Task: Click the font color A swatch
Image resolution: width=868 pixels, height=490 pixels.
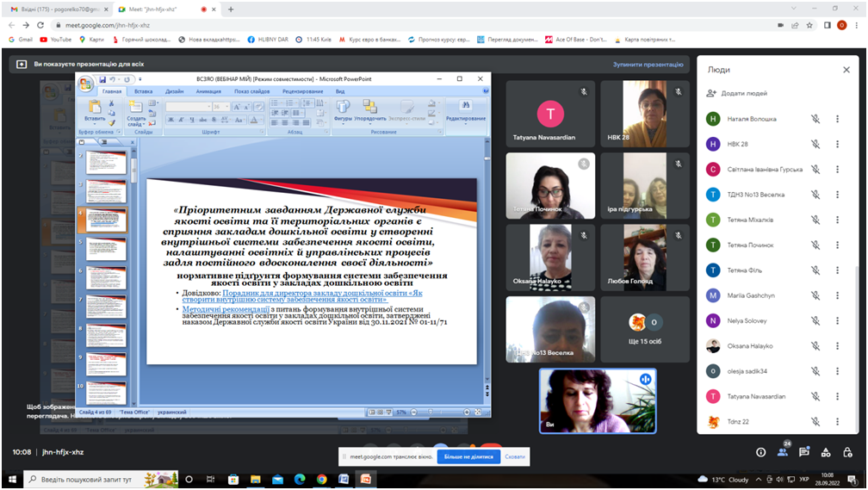Action: click(x=254, y=121)
